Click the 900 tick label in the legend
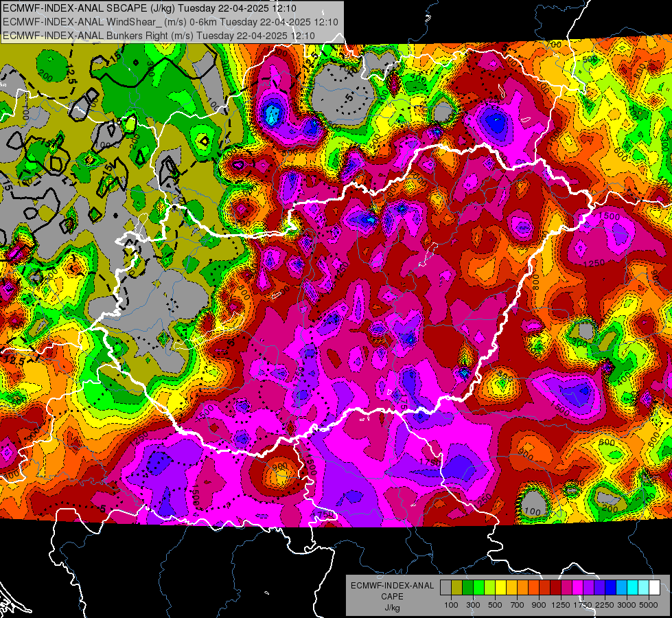 (539, 605)
